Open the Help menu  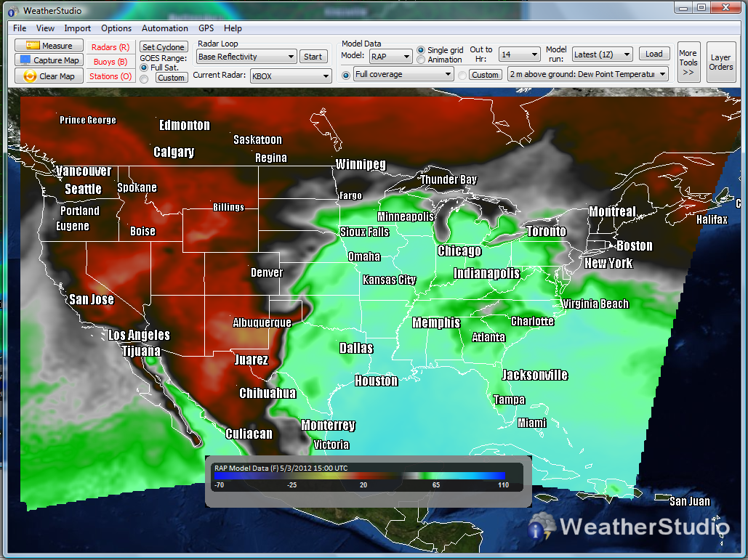pyautogui.click(x=233, y=28)
